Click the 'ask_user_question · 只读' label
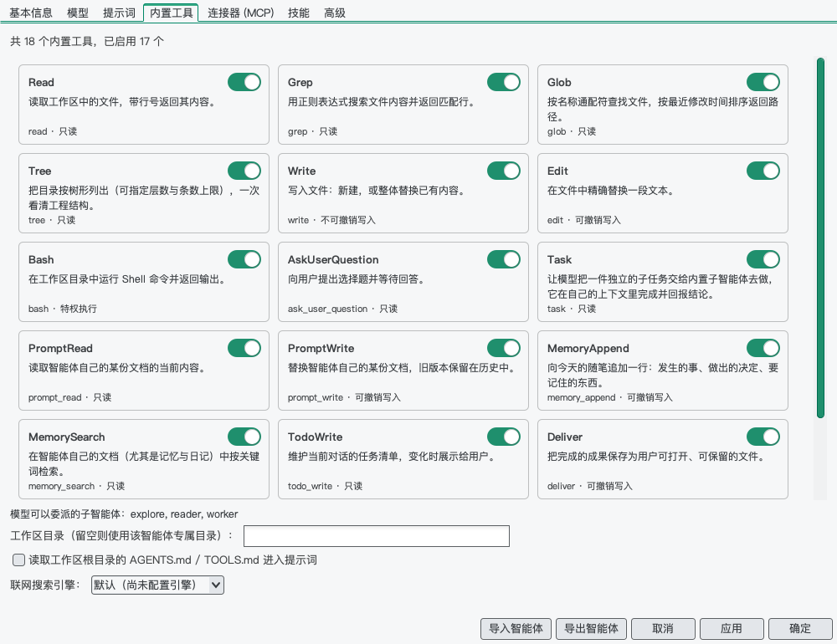 (x=342, y=309)
